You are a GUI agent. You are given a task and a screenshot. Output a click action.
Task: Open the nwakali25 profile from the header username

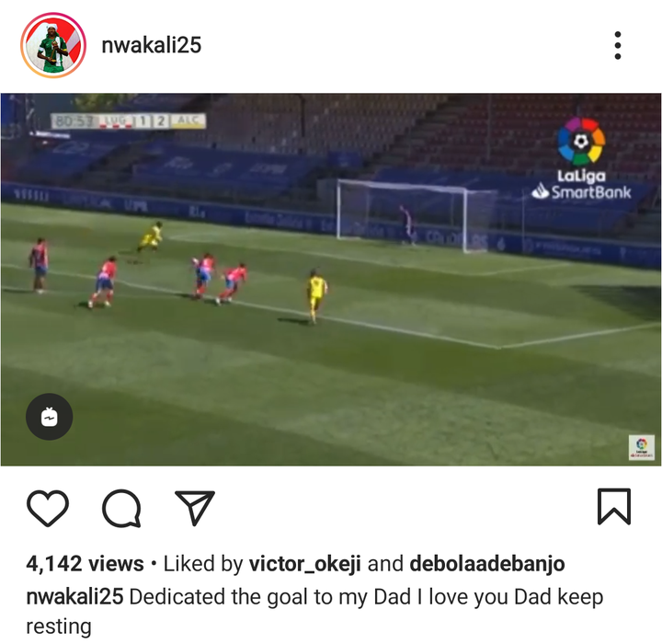click(152, 45)
